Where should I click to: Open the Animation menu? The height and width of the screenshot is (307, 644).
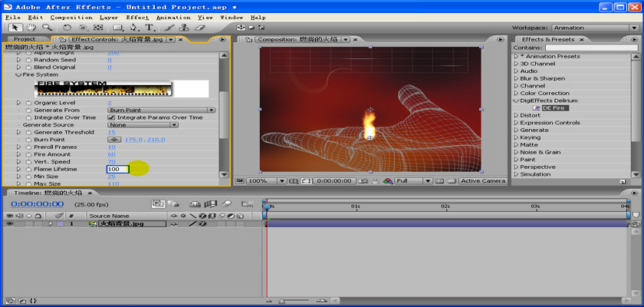click(x=173, y=18)
